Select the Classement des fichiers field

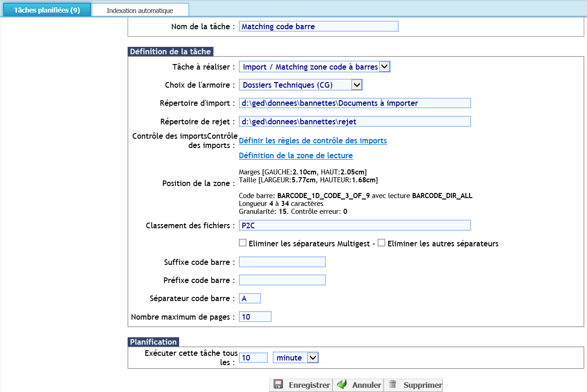355,225
